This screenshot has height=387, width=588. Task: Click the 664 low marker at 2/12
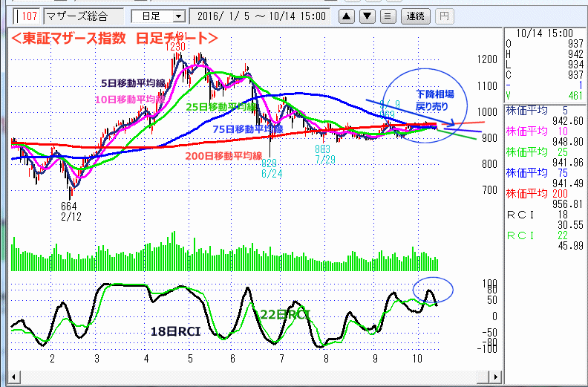click(68, 205)
